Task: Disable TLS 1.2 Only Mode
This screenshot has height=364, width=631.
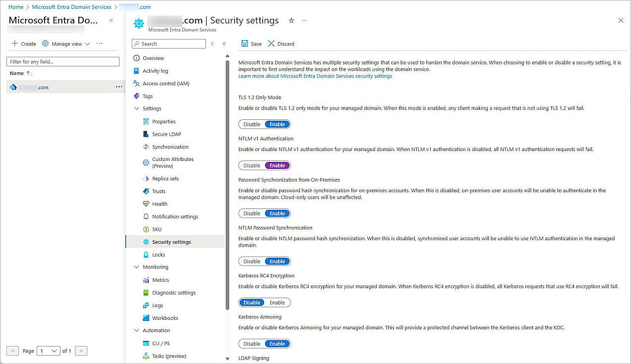Action: click(x=252, y=124)
